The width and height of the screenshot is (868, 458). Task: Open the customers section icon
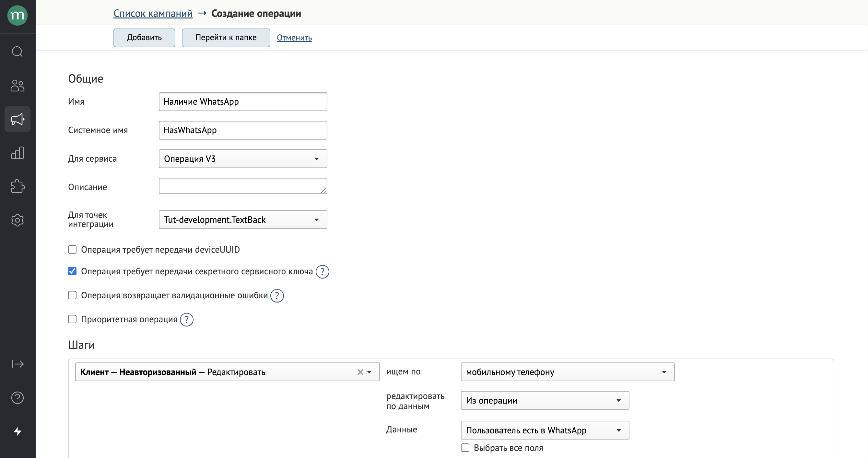click(18, 86)
